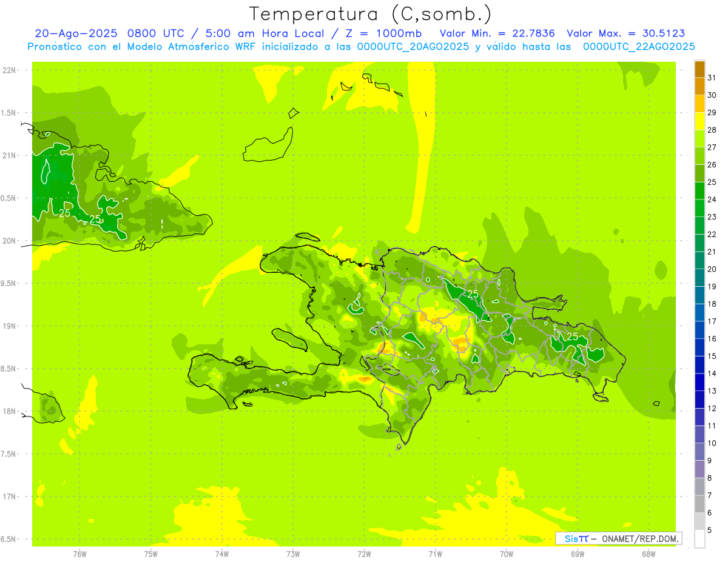
Task: Click the '8.5N' latitude tick label
Action: [x=9, y=369]
